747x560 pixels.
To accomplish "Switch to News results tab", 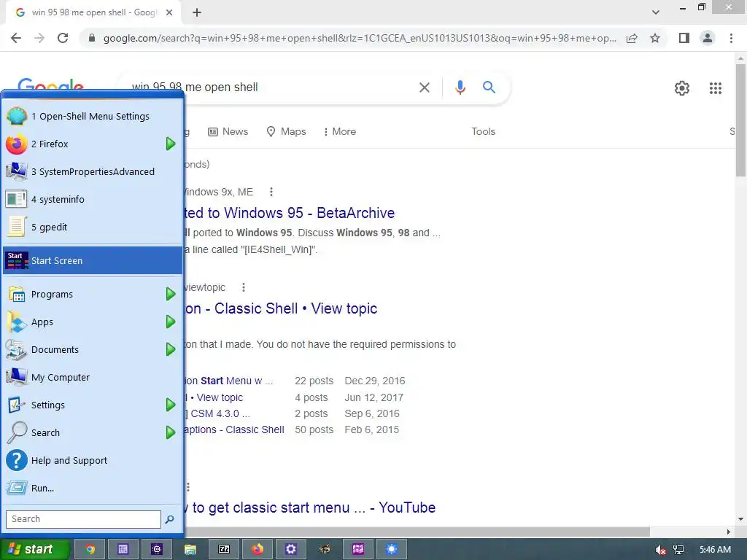I will pyautogui.click(x=228, y=131).
